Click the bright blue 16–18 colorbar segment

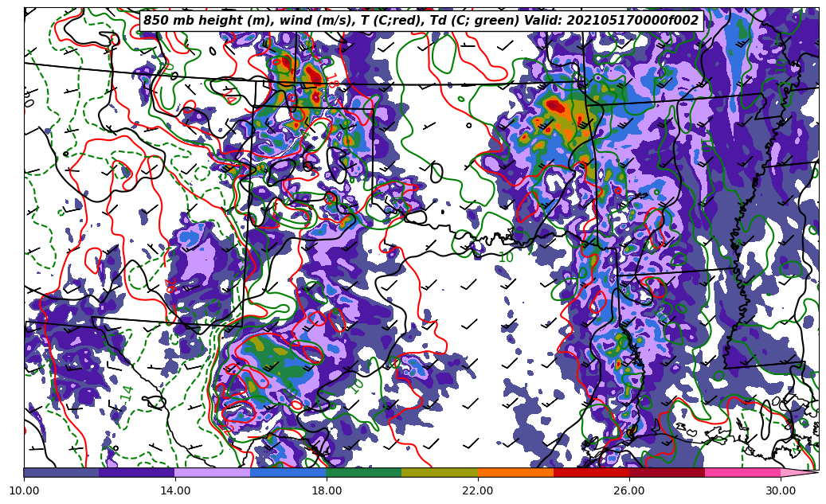point(288,472)
